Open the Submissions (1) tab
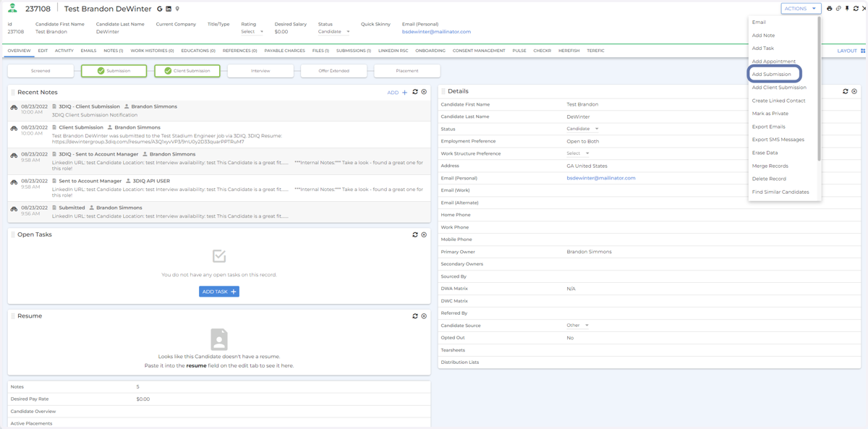The image size is (868, 429). click(x=354, y=51)
